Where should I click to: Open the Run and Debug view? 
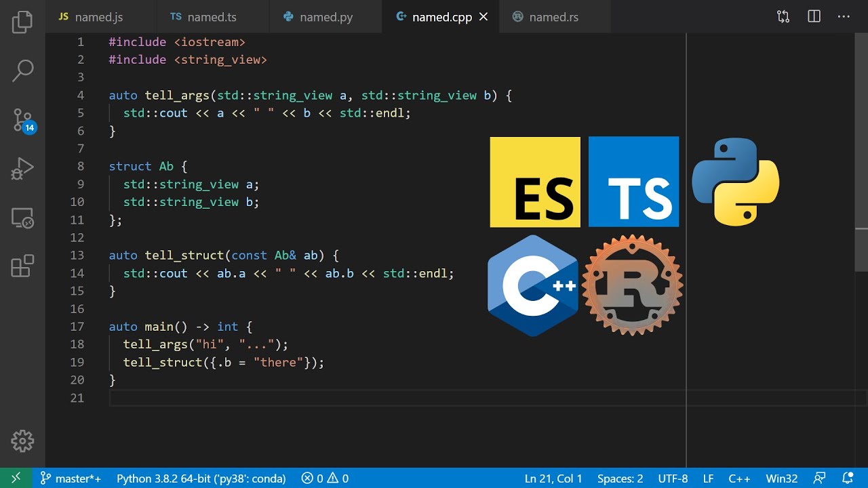22,169
